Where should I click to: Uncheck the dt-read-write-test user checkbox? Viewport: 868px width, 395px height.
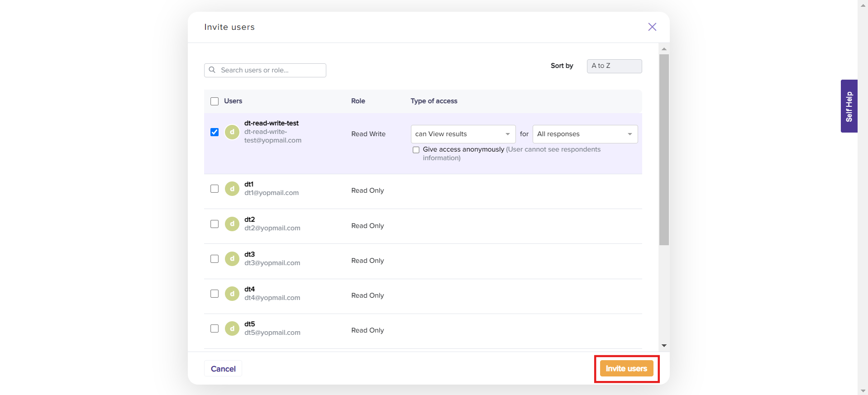(x=215, y=132)
